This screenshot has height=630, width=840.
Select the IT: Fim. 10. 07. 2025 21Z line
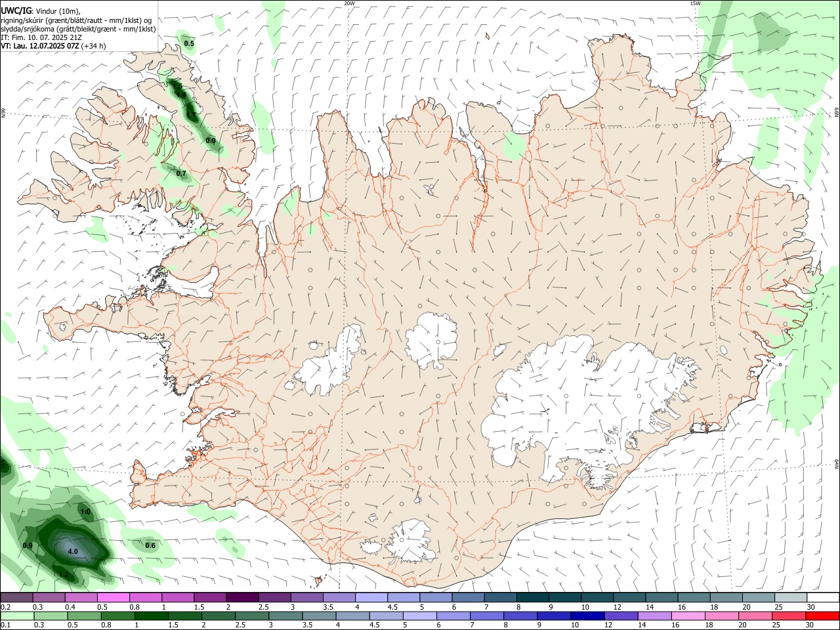tap(41, 37)
